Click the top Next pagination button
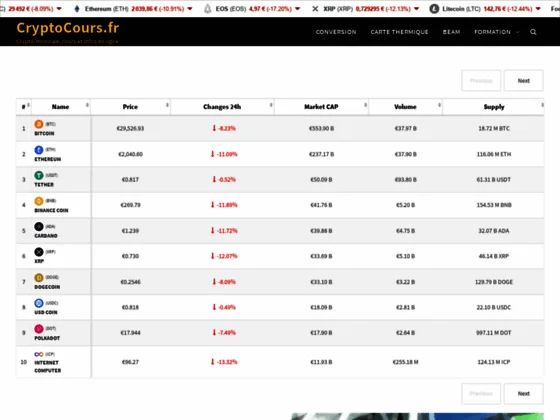Viewport: 560px width, 420px height. (x=524, y=81)
